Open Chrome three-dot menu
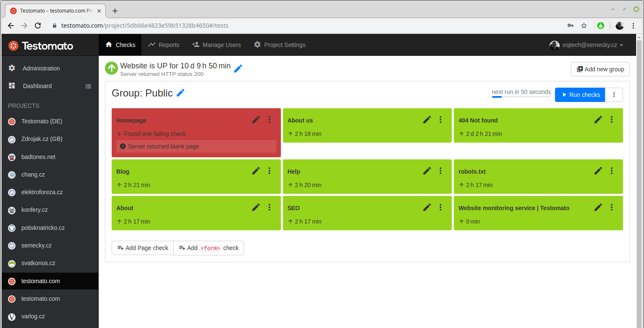The height and width of the screenshot is (328, 644). [633, 26]
